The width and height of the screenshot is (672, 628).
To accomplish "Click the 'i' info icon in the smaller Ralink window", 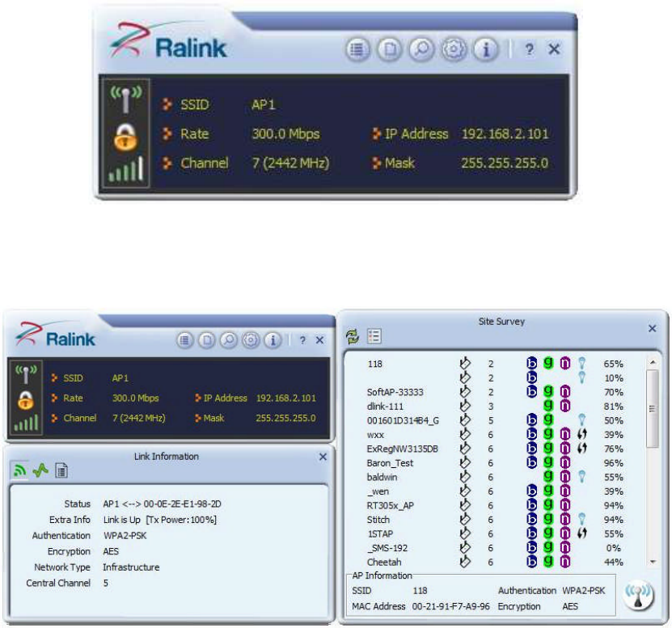I will pyautogui.click(x=273, y=340).
